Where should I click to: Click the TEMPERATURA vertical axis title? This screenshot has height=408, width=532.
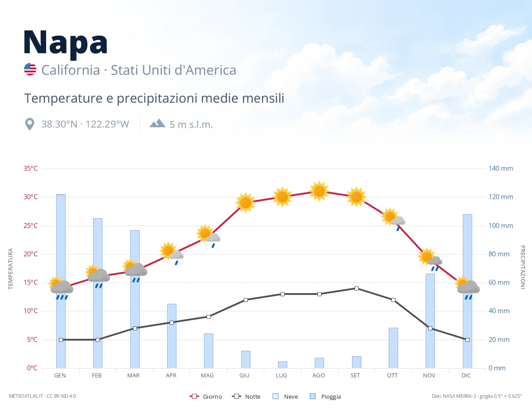coord(11,269)
